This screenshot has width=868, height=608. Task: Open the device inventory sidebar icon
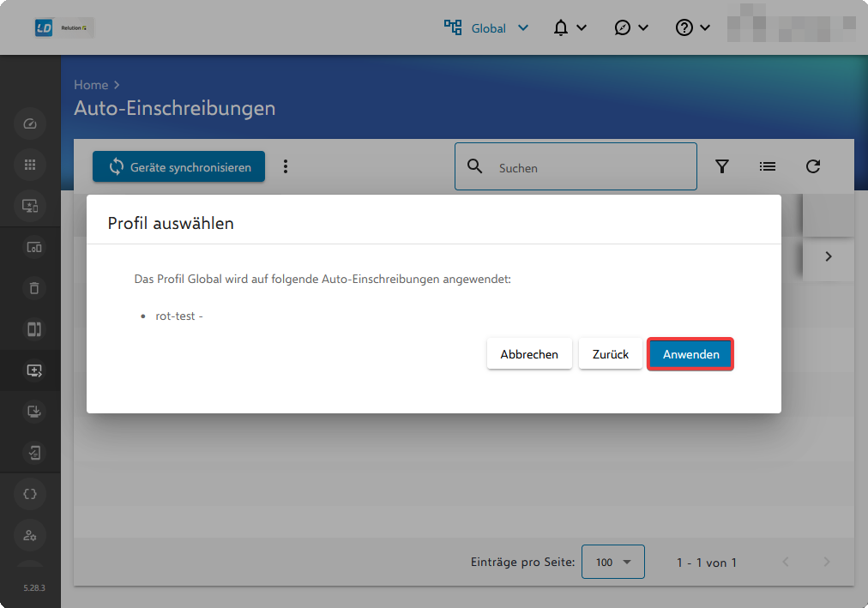[x=34, y=247]
